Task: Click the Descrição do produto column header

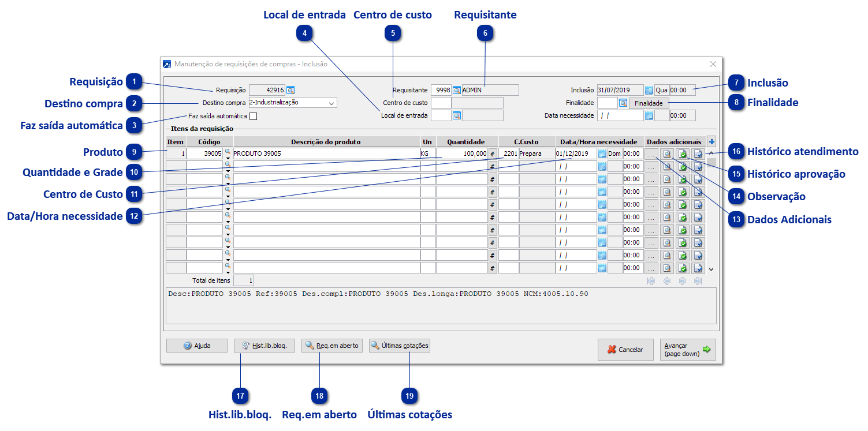Action: [326, 142]
